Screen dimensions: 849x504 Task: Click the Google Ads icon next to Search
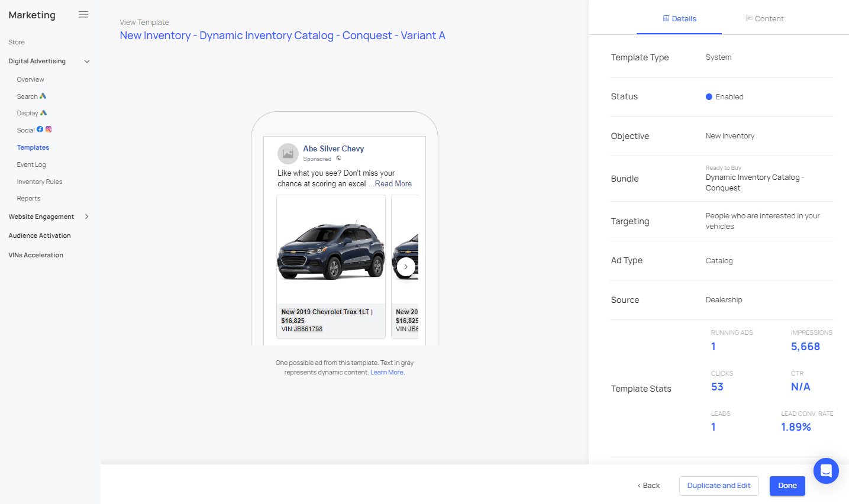pyautogui.click(x=43, y=96)
